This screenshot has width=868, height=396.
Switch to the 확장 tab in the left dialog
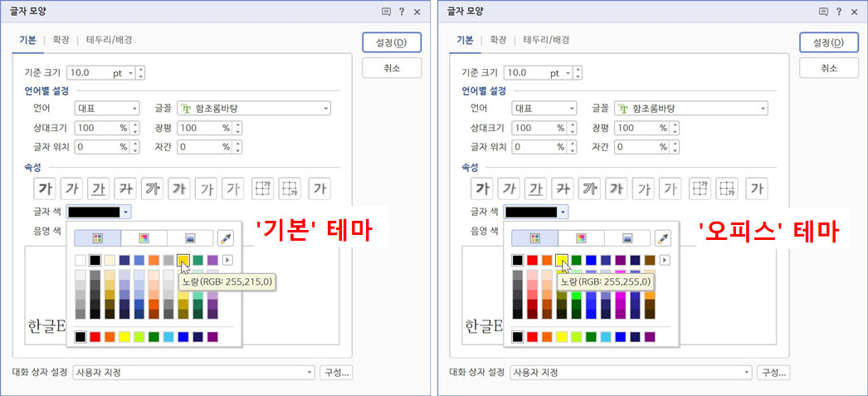click(61, 40)
